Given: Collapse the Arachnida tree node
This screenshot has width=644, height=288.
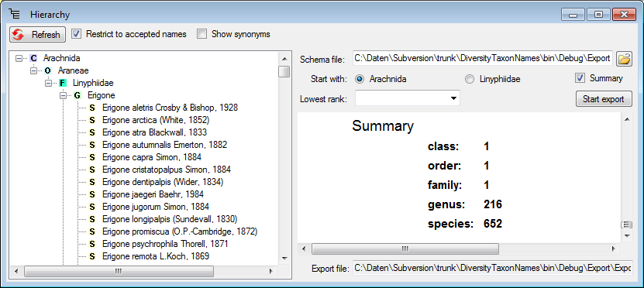Looking at the screenshot, I should tap(19, 59).
